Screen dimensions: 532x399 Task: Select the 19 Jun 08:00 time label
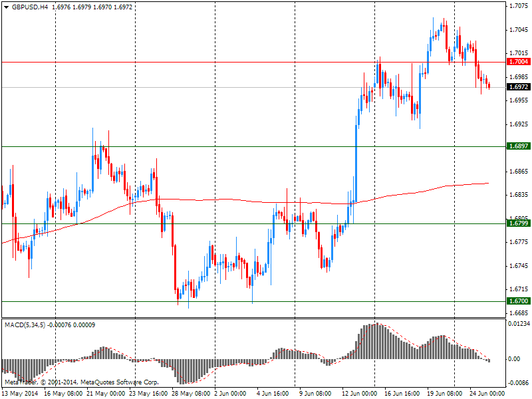[x=444, y=394]
